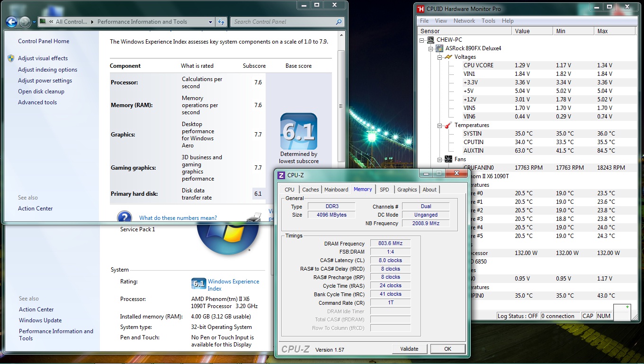Viewport: 644px width, 364px height.
Task: Open the recent pages dropdown arrow
Action: 35,22
